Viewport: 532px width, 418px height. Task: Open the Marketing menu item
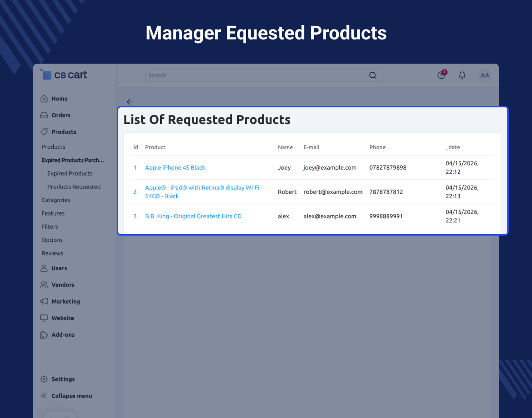click(x=66, y=302)
